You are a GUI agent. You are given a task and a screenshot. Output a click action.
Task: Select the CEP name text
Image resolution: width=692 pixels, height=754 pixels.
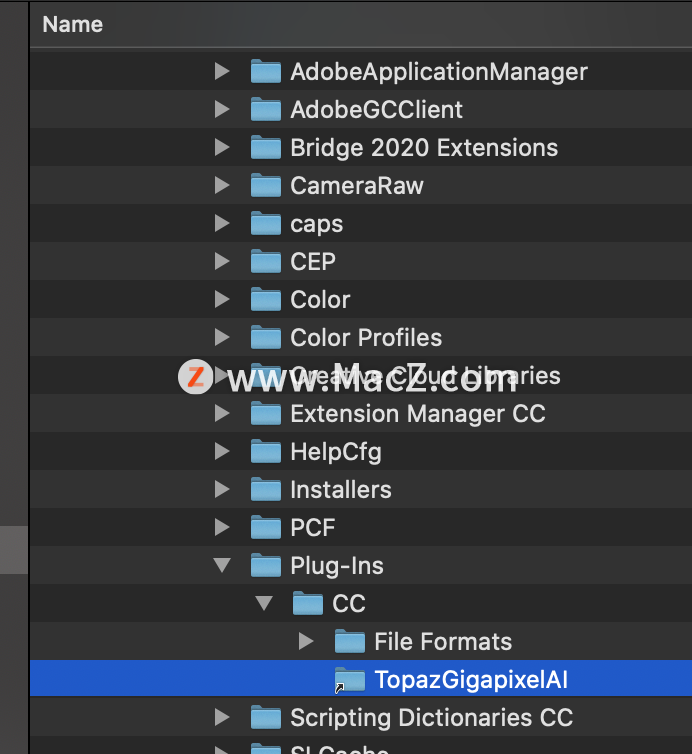[x=313, y=262]
